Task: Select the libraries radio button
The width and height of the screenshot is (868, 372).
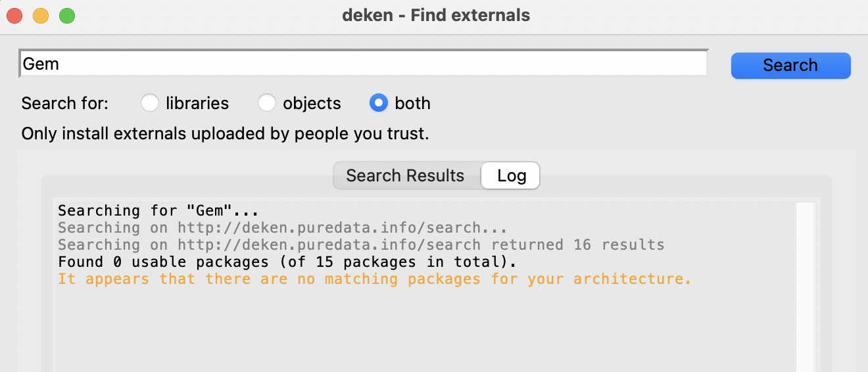Action: (150, 103)
